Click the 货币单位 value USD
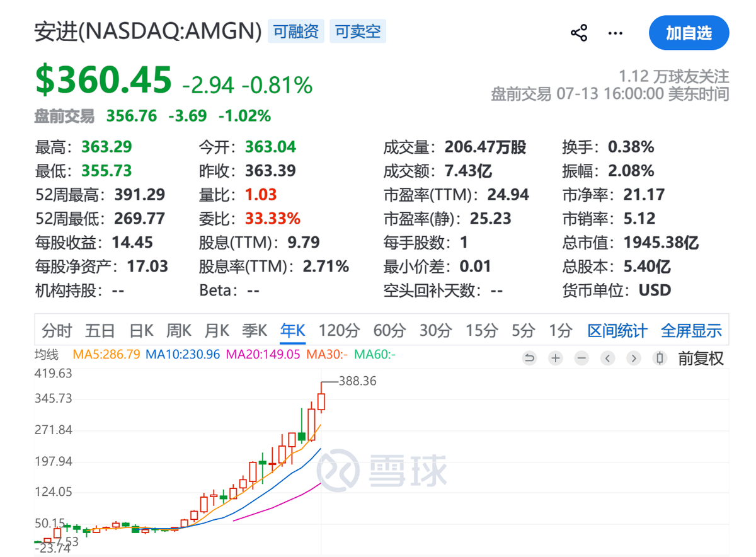This screenshot has height=557, width=756. (x=655, y=290)
